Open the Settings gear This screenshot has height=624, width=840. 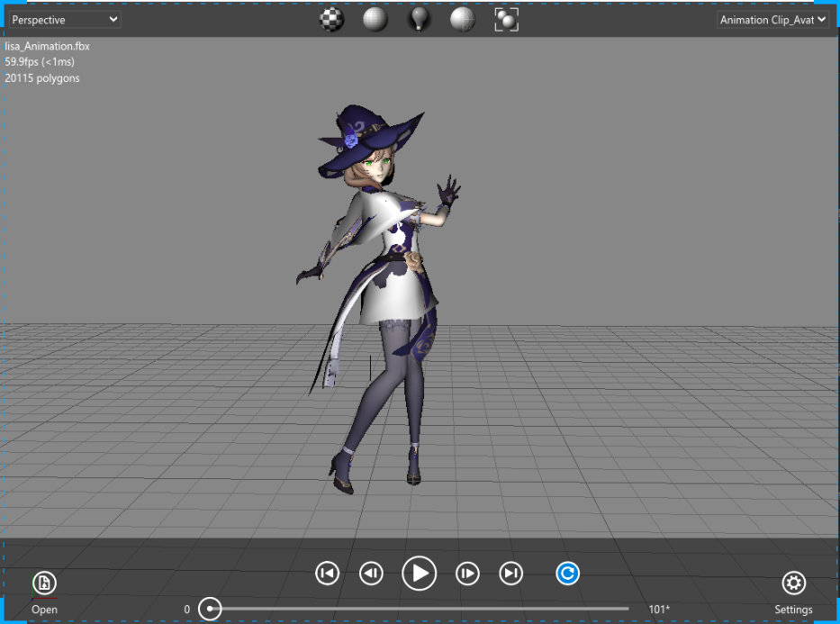coord(793,592)
